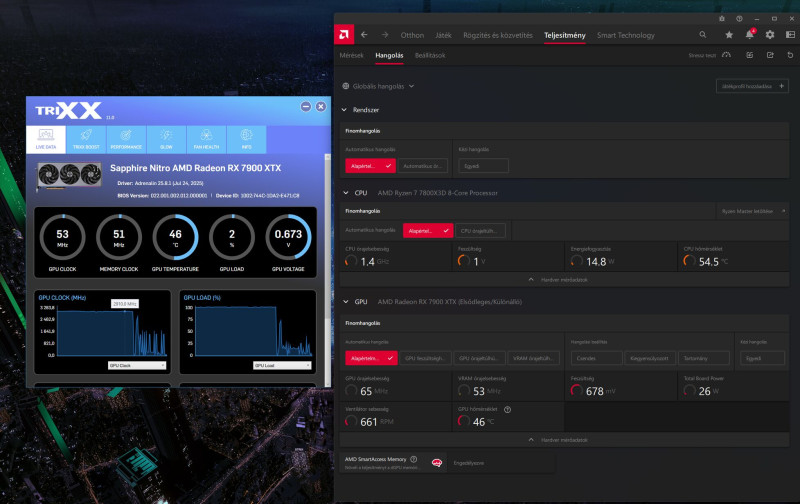The image size is (800, 504).
Task: Open the Otthon menu in Adrenalin
Action: point(412,35)
